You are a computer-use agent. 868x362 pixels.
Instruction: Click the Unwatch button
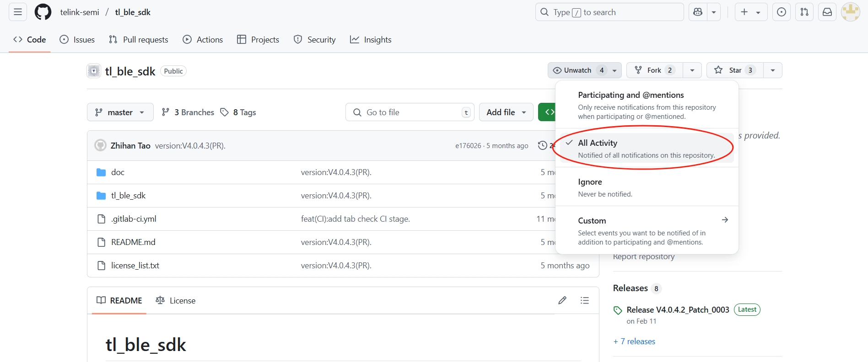(x=585, y=70)
